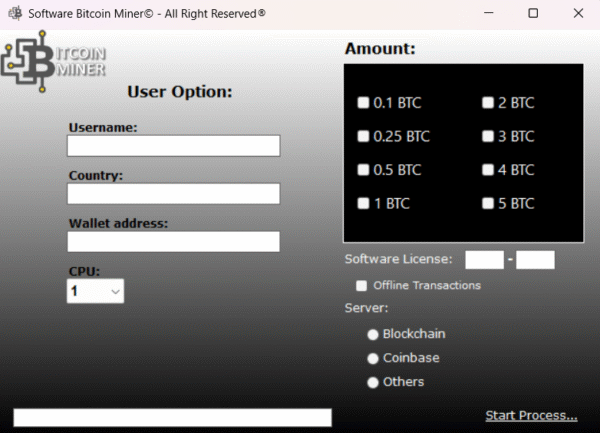Screen dimensions: 600x433
Task: Click the Start Process link
Action: (x=531, y=415)
